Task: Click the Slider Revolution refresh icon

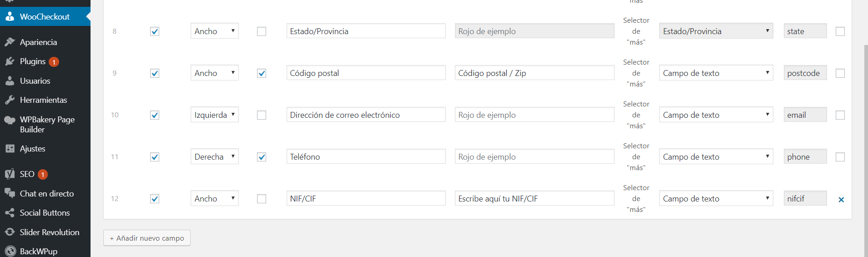Action: (10, 232)
